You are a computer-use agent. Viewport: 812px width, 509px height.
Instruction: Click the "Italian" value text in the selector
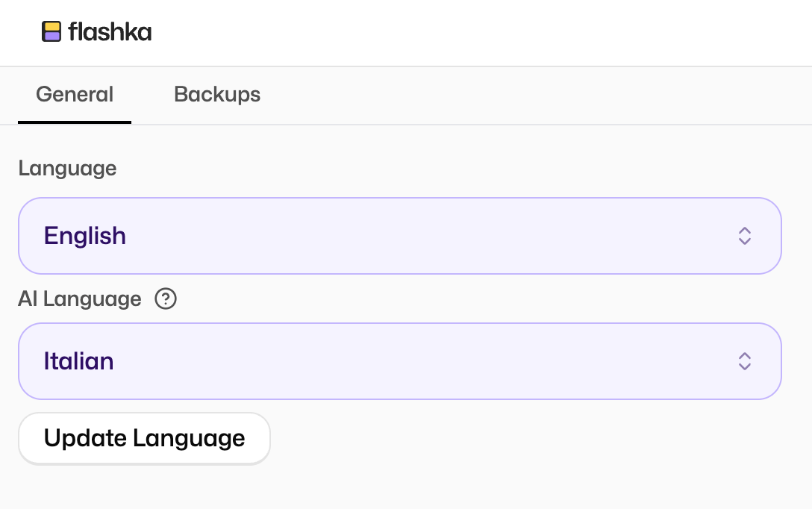click(x=79, y=361)
